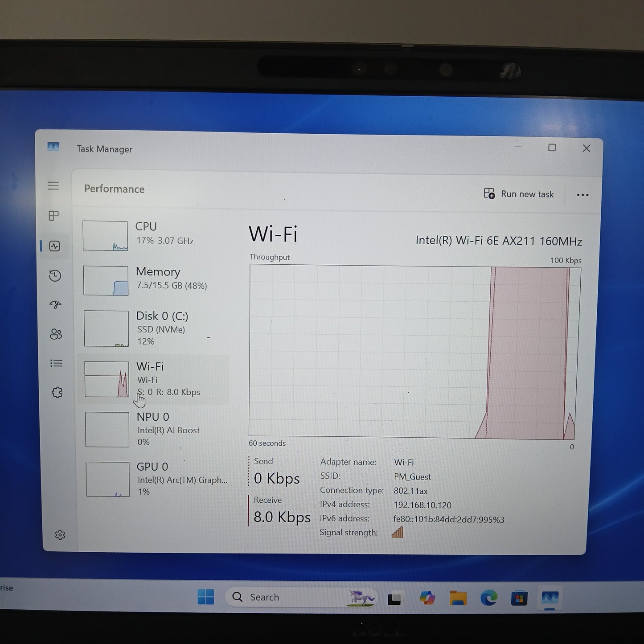Open the Details page list icon
Screen dimensions: 644x644
pyautogui.click(x=56, y=363)
